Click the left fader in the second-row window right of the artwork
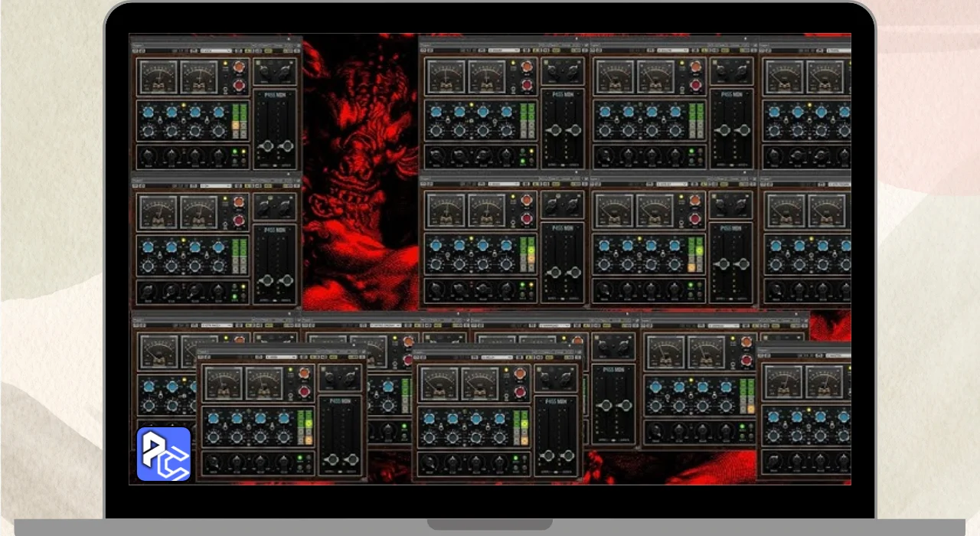Screen dimensions: 980x536 pyautogui.click(x=554, y=273)
